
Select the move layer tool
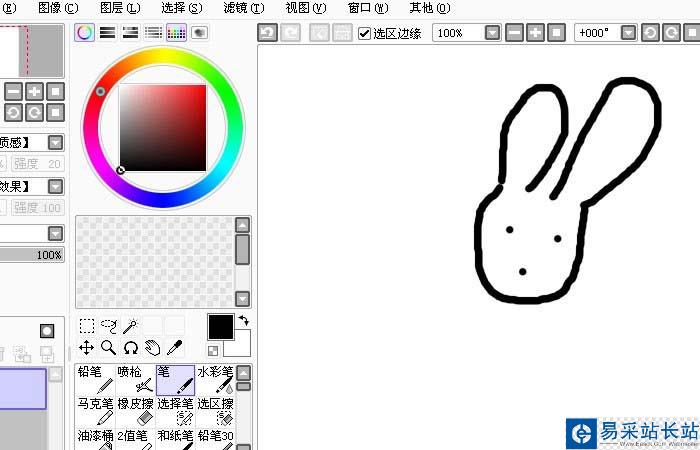87,347
